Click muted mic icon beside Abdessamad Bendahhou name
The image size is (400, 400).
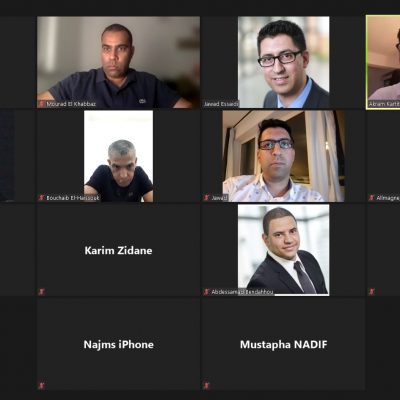click(207, 292)
